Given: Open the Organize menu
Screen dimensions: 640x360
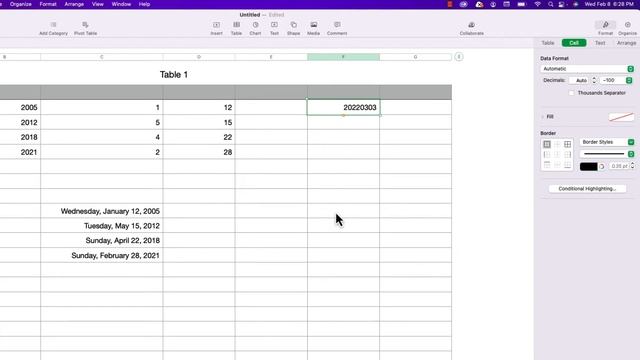Looking at the screenshot, I should coord(21,4).
